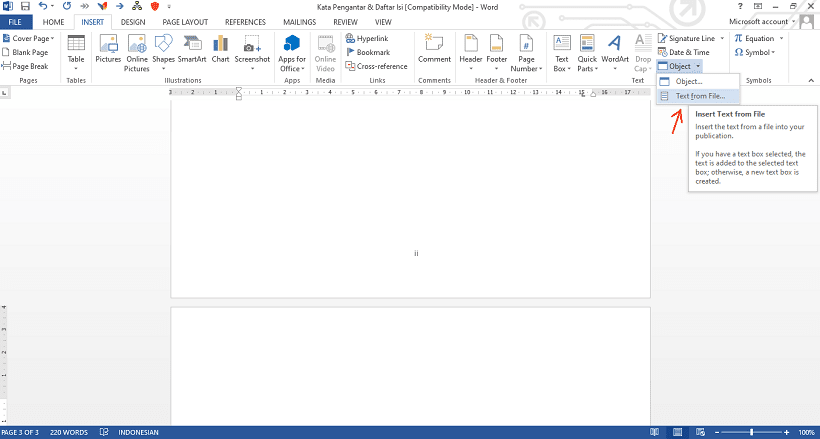Switch to Web Layout view in status bar
This screenshot has width=820, height=439.
[700, 432]
